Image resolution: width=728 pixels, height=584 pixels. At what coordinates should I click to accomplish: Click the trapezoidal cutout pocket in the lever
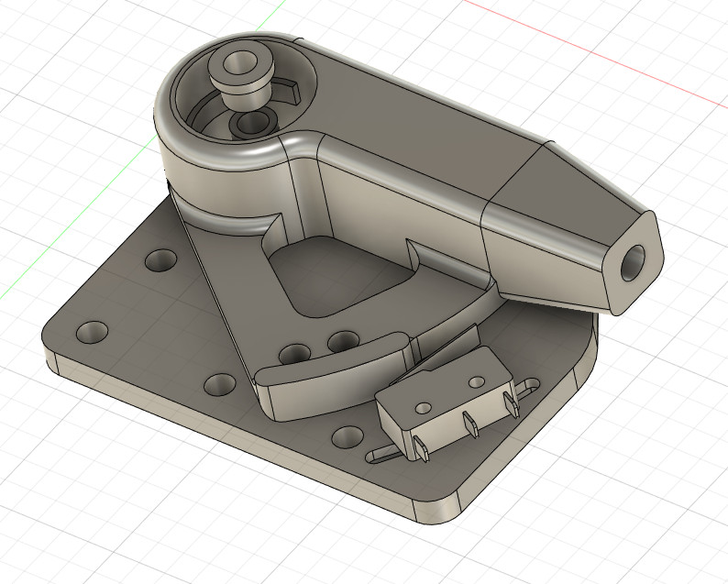pos(341,276)
